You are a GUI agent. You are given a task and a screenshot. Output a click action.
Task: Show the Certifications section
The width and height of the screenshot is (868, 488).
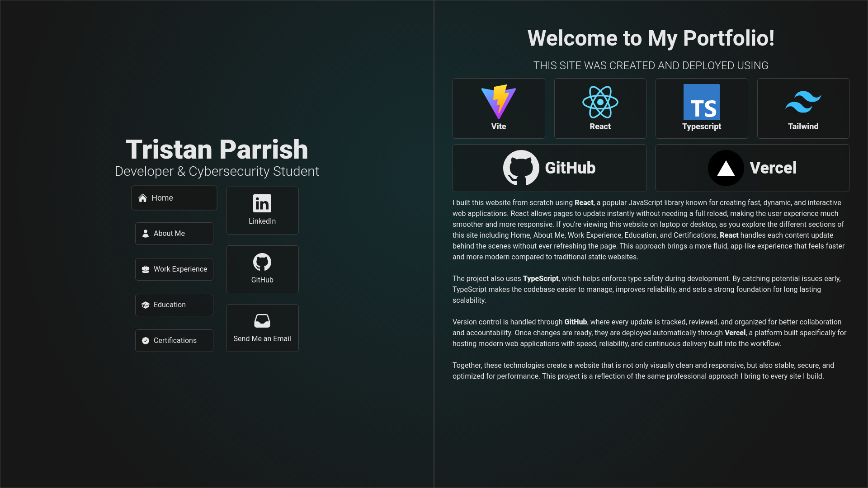pyautogui.click(x=174, y=341)
